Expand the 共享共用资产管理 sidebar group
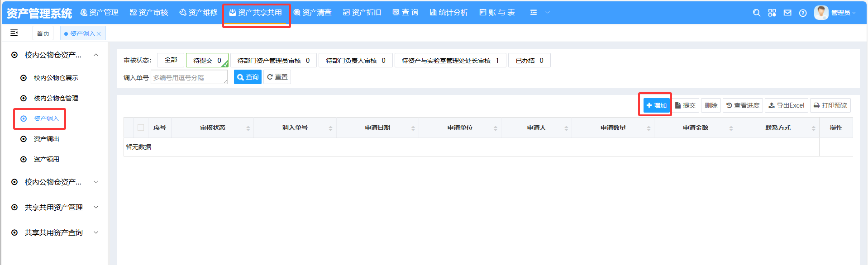 (x=96, y=207)
